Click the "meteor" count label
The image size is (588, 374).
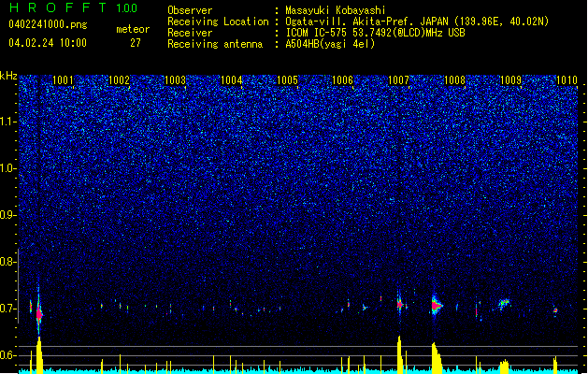pos(133,29)
